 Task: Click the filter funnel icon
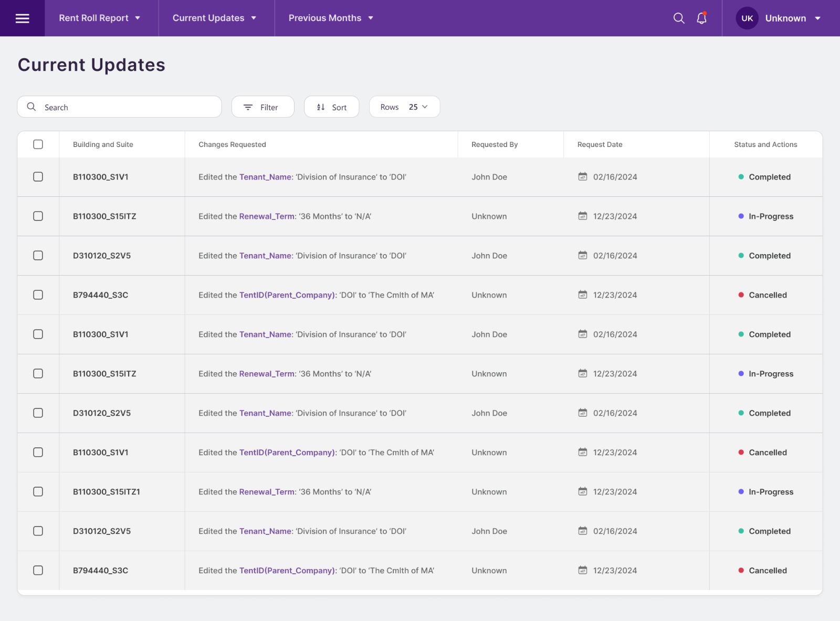tap(248, 107)
